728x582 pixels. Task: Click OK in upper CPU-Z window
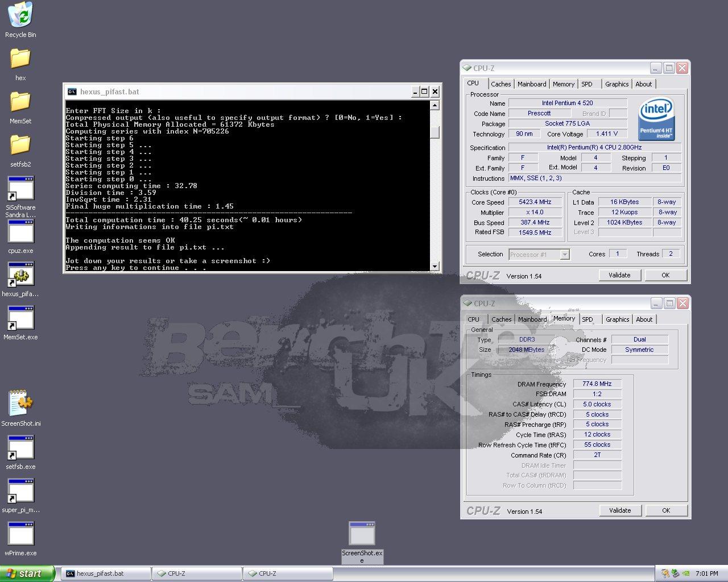(x=665, y=275)
